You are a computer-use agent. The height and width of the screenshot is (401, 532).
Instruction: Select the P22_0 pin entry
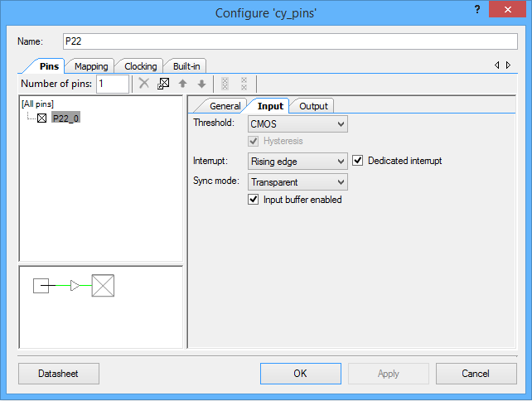[65, 118]
